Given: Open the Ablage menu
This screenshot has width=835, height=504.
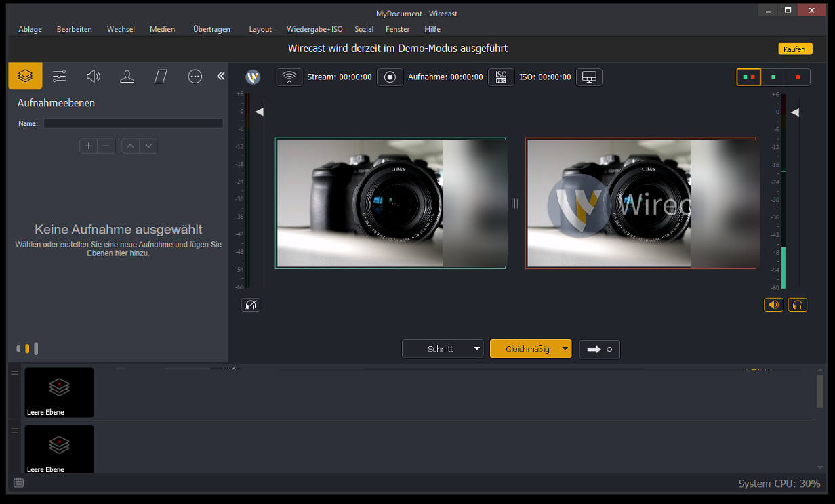Looking at the screenshot, I should coord(30,29).
